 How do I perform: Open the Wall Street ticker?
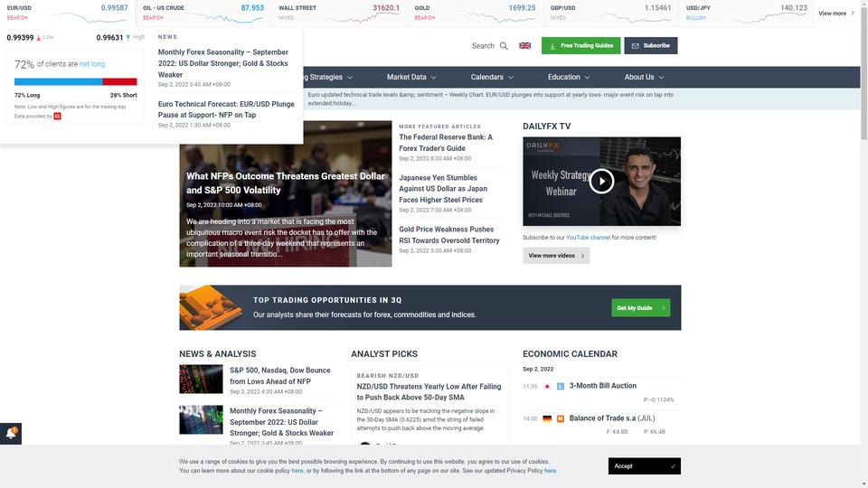[339, 14]
